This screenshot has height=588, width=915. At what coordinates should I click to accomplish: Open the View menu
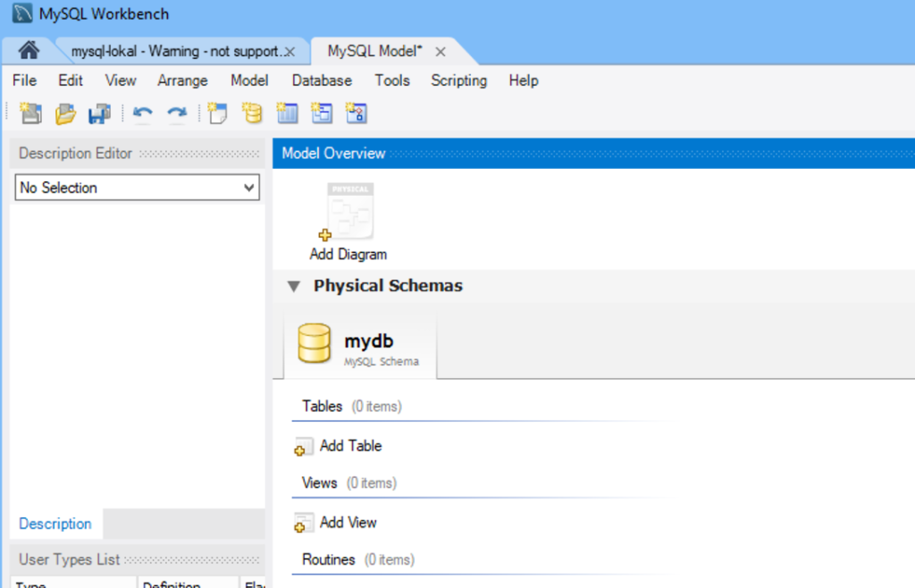(121, 80)
